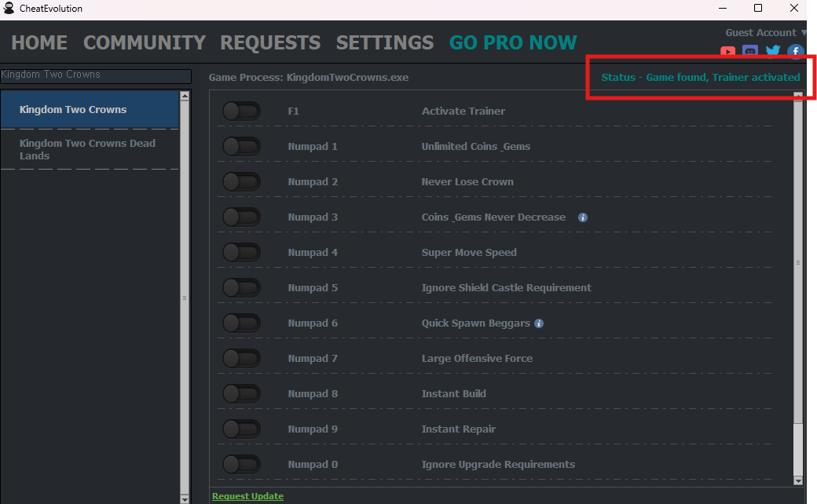Click GO PRO NOW
Screen dimensions: 817x504
513,42
